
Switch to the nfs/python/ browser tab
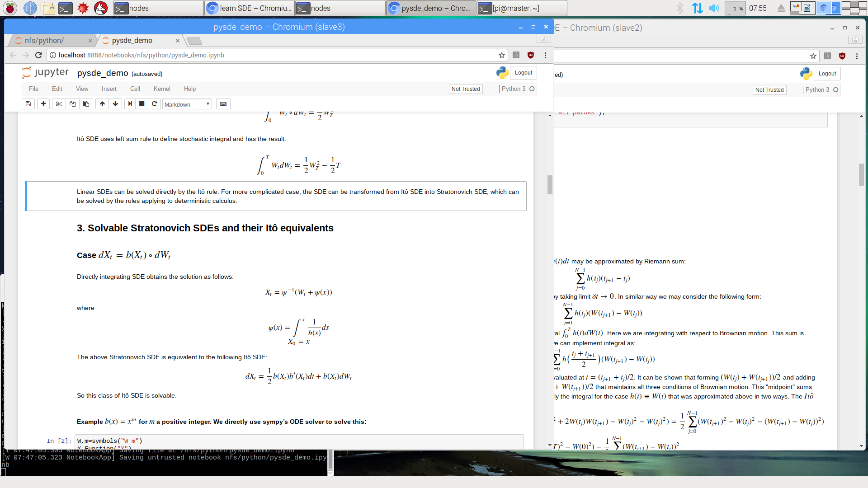coord(50,41)
